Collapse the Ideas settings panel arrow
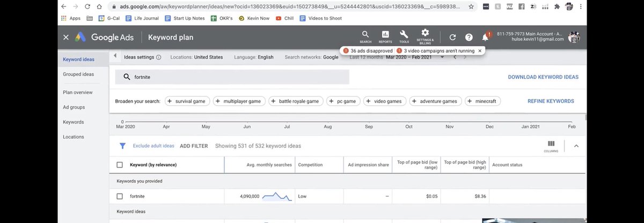The image size is (644, 223). click(115, 56)
